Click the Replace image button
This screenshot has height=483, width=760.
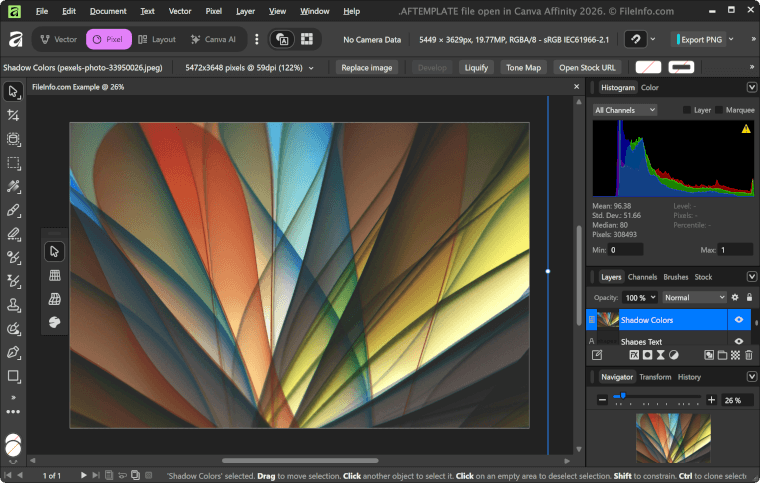[366, 68]
